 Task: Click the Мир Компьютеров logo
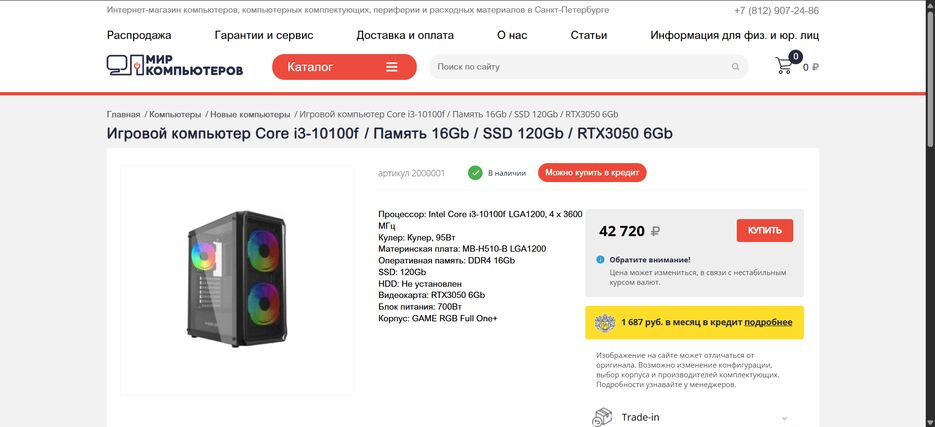[x=175, y=67]
